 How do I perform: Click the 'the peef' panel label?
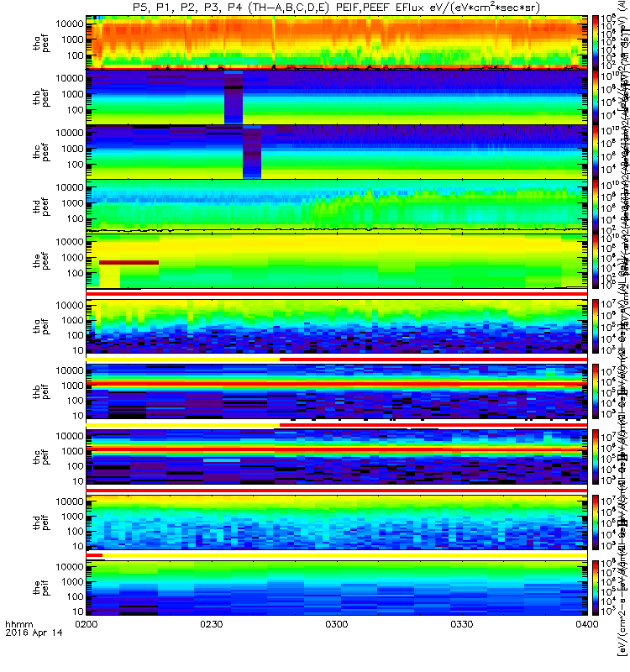click(x=41, y=261)
